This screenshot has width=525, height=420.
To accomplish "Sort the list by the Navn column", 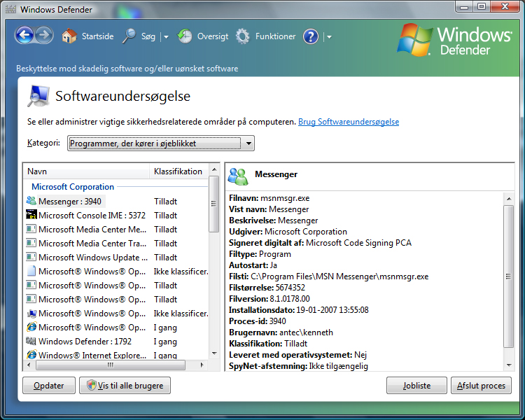I will 86,171.
